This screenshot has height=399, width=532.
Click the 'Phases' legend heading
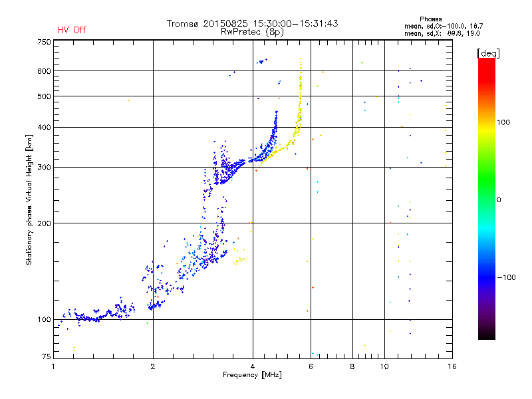click(x=430, y=19)
